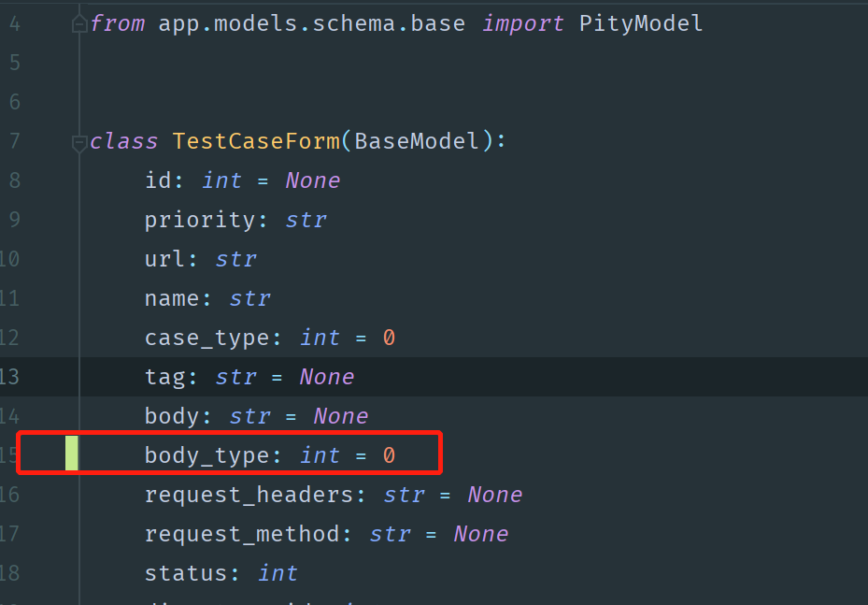868x605 pixels.
Task: Click line number 11 in the gutter
Action: coord(10,298)
